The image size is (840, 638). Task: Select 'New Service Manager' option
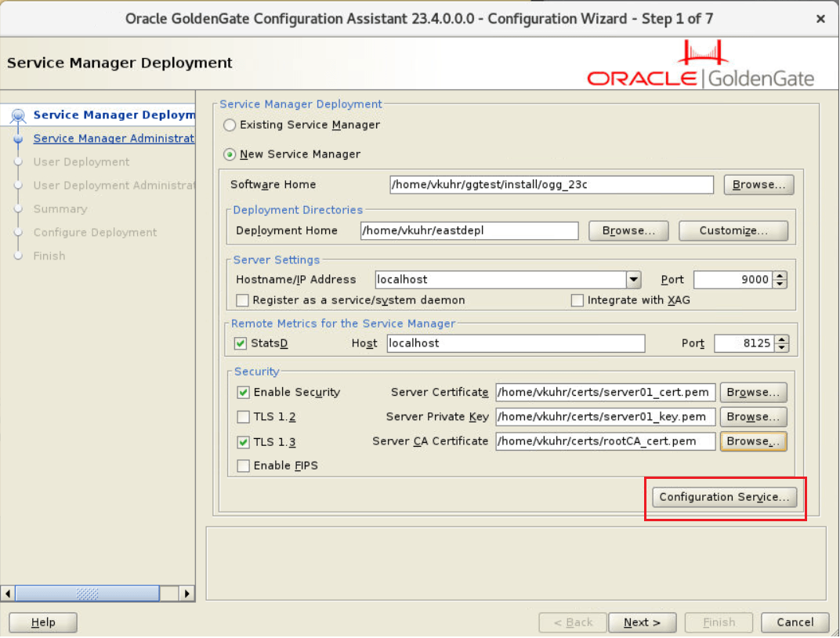(x=229, y=154)
